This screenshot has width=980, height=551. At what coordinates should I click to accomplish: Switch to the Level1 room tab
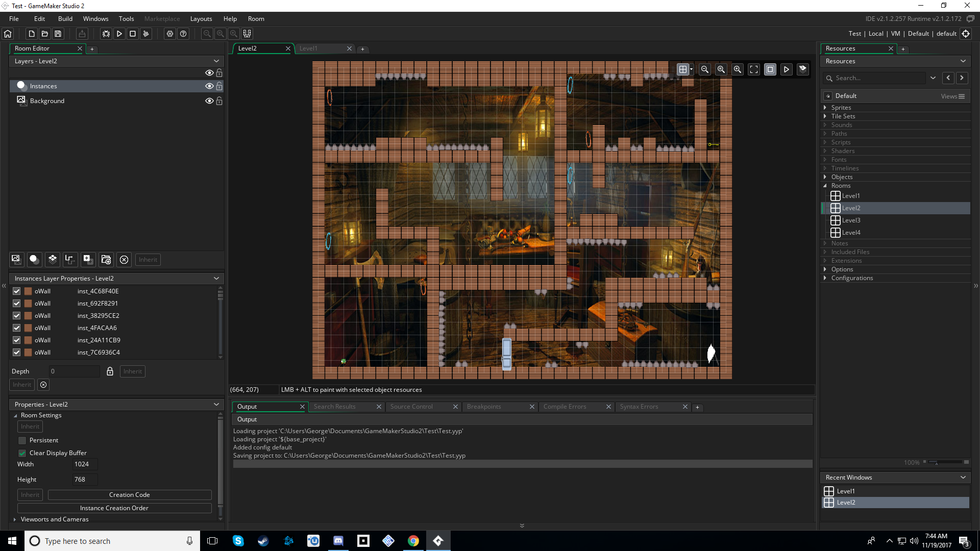[x=309, y=48]
